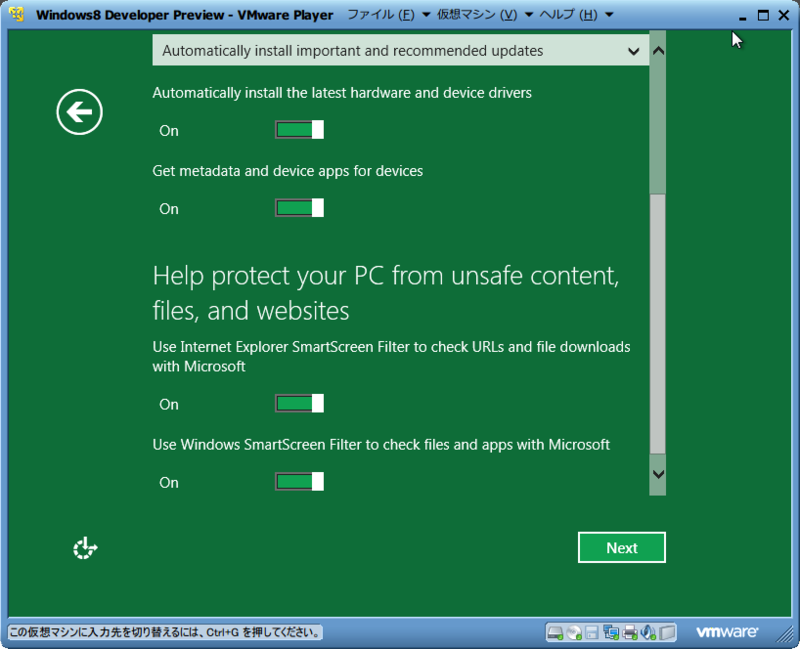This screenshot has width=800, height=649.
Task: Click the USB device icon in status bar
Action: click(x=667, y=633)
